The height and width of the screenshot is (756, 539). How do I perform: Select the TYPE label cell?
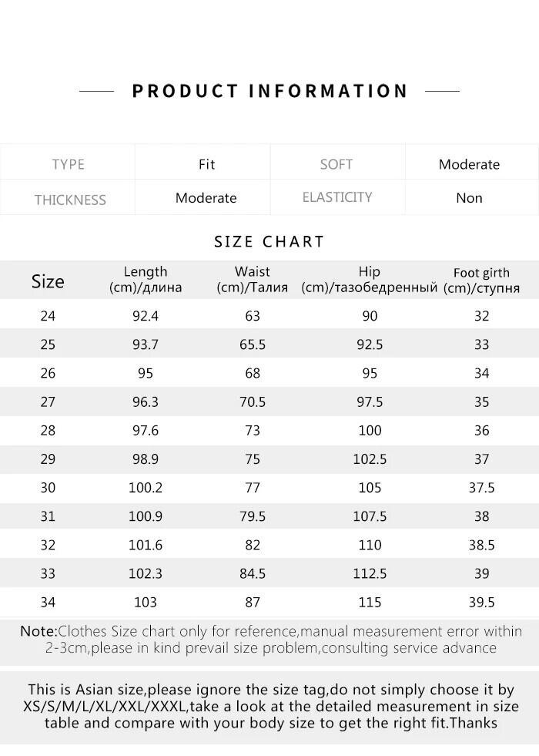(68, 164)
